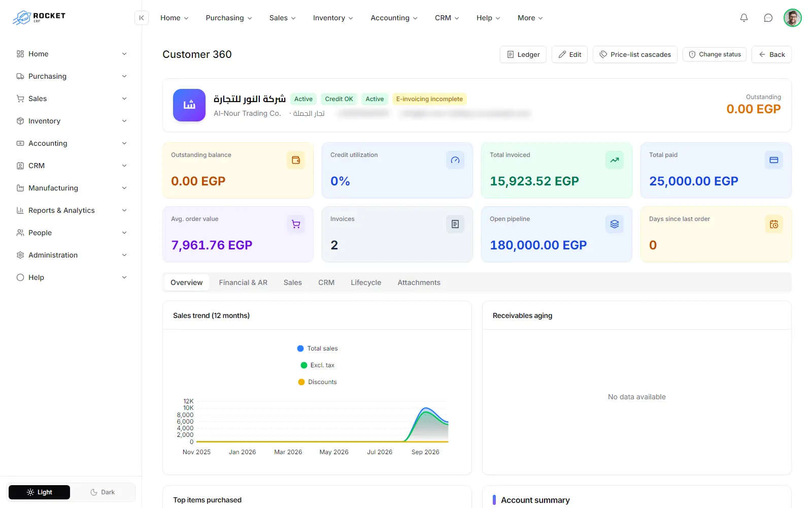Click the calendar icon on Days since last order card
This screenshot has height=508, width=812.
[x=774, y=224]
